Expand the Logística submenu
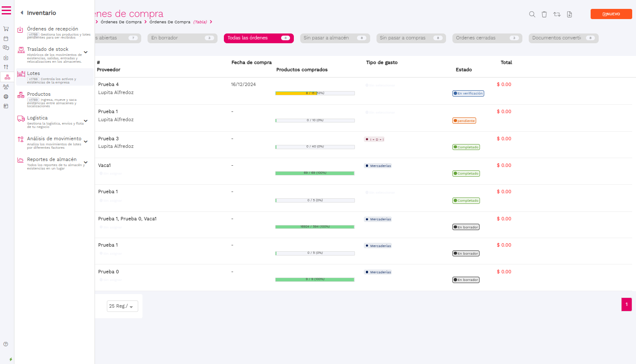 click(86, 121)
